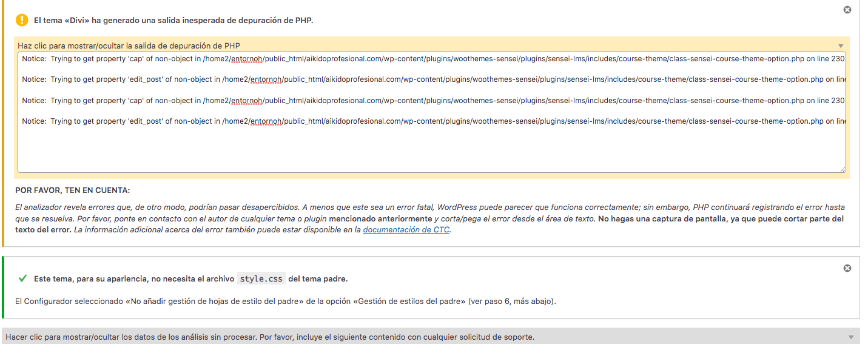Image resolution: width=868 pixels, height=344 pixels.
Task: Click the green checkmark icon
Action: point(22,278)
